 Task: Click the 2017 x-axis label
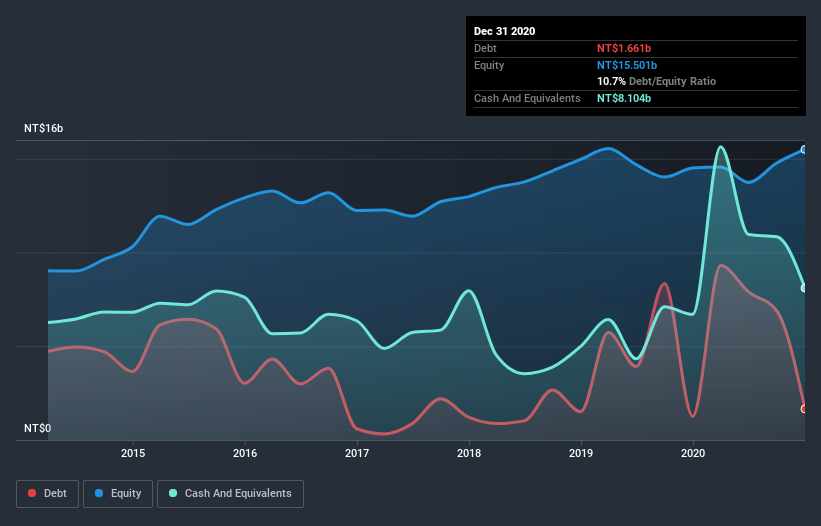click(357, 453)
